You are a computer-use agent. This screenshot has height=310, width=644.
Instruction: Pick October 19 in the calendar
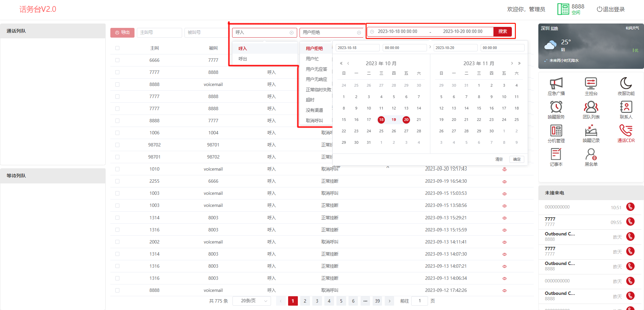[x=394, y=120]
